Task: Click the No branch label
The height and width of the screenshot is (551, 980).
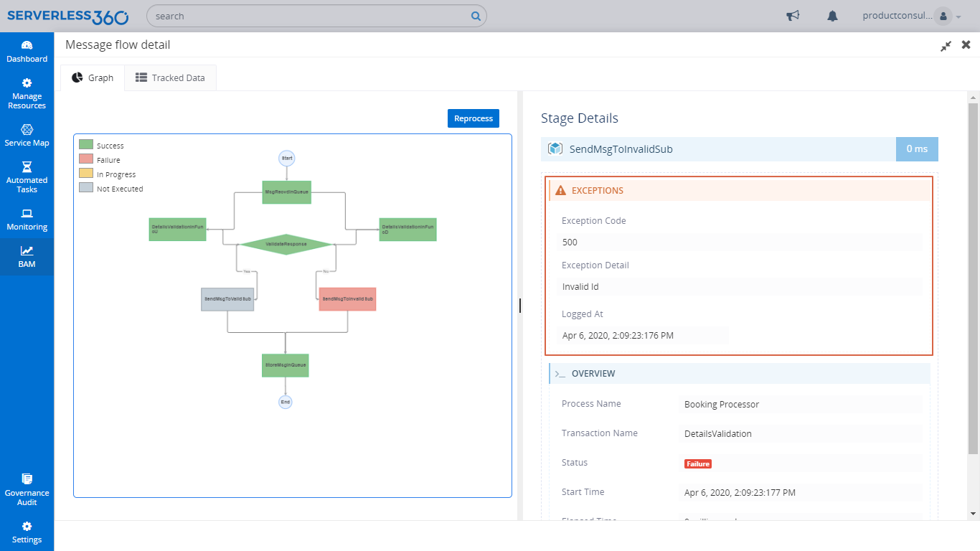Action: click(x=326, y=272)
